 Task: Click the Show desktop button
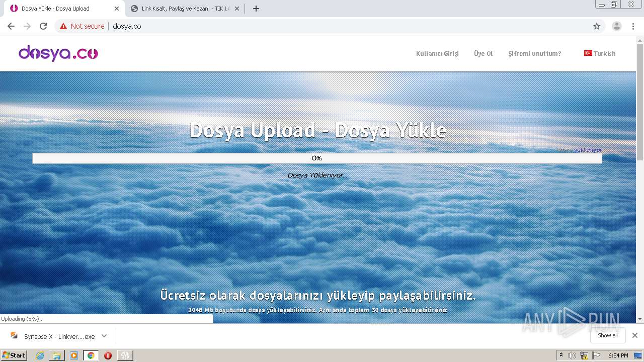[639, 355]
